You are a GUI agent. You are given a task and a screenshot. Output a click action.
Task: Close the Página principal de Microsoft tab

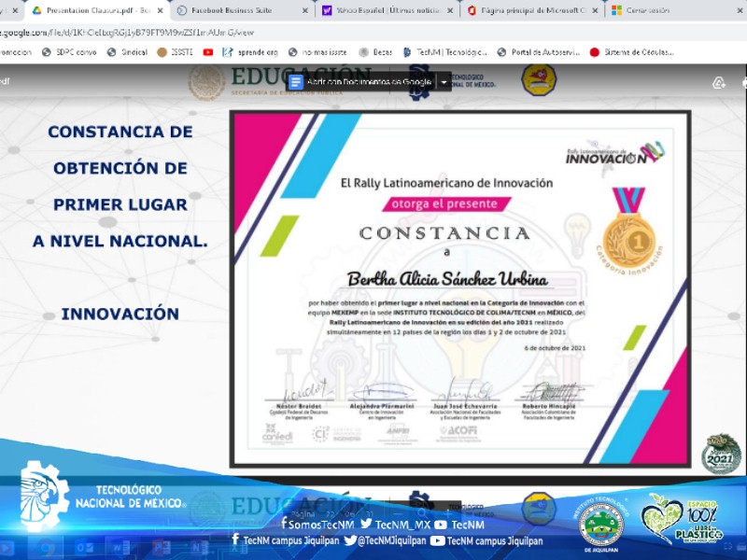(x=595, y=10)
